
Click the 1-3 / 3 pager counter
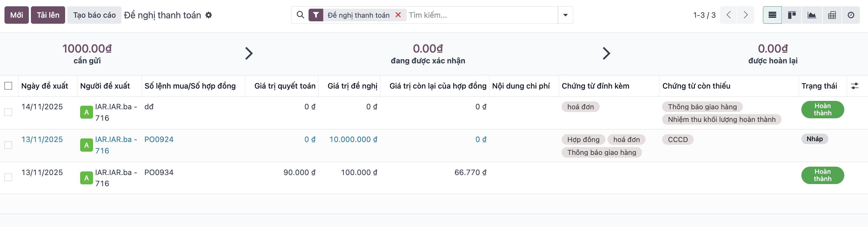click(704, 15)
